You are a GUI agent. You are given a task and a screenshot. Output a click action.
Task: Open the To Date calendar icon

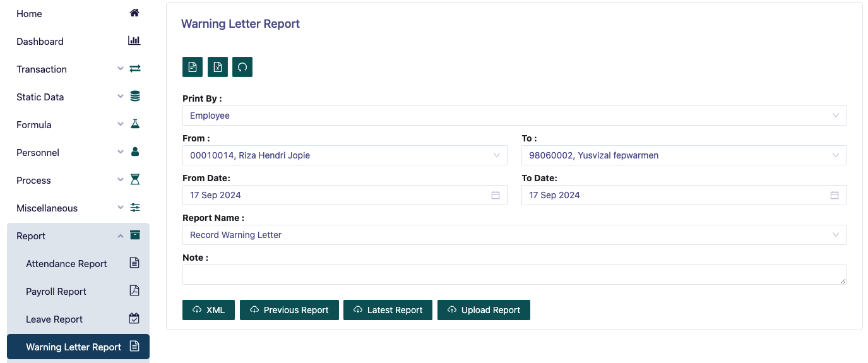(835, 195)
